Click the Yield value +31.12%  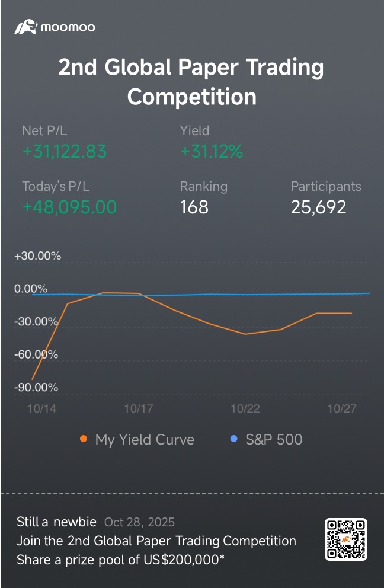[212, 152]
